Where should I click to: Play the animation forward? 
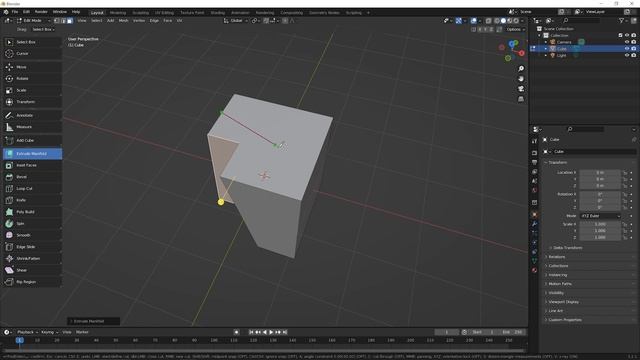click(271, 332)
